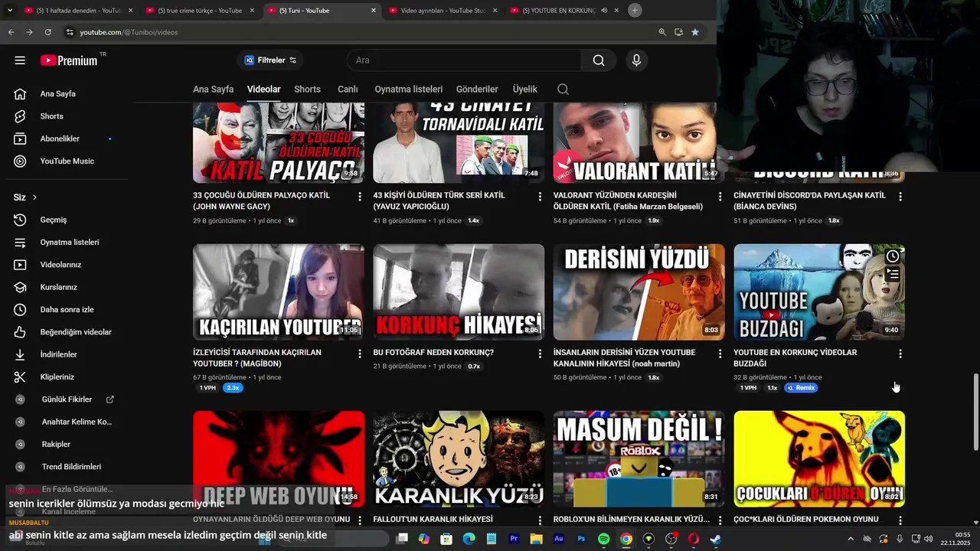Image resolution: width=980 pixels, height=551 pixels.
Task: Click the Remix badge under Buzdağı video
Action: coord(800,388)
